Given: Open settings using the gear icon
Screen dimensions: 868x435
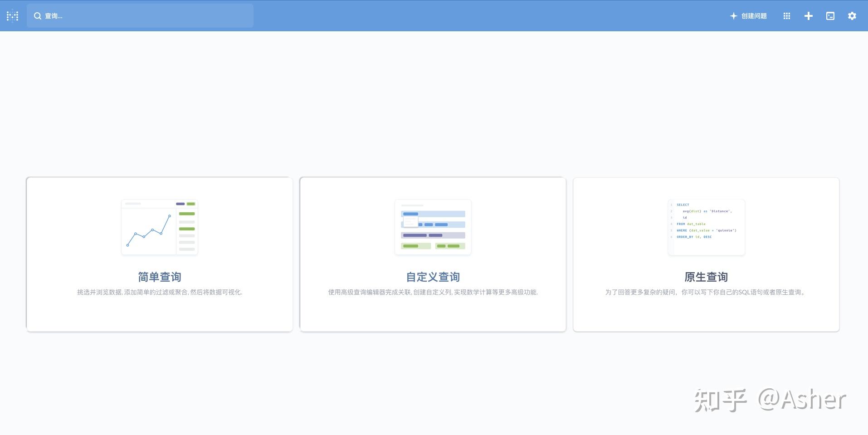Looking at the screenshot, I should click(x=852, y=15).
